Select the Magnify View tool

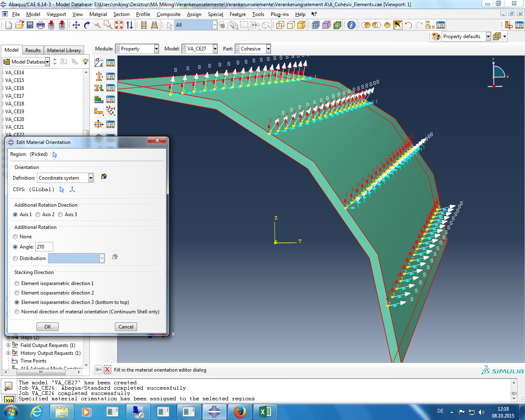click(x=98, y=25)
